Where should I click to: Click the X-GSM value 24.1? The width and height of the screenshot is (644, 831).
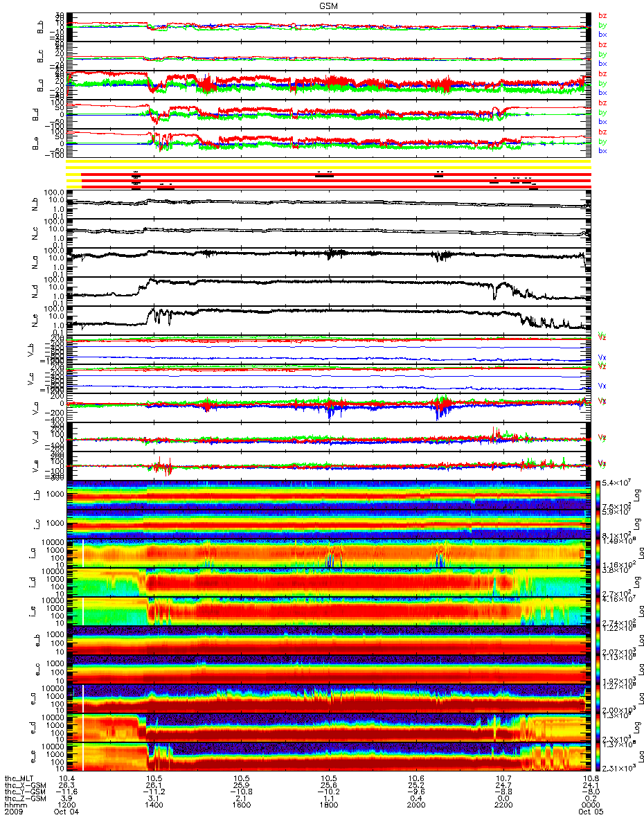(x=590, y=787)
